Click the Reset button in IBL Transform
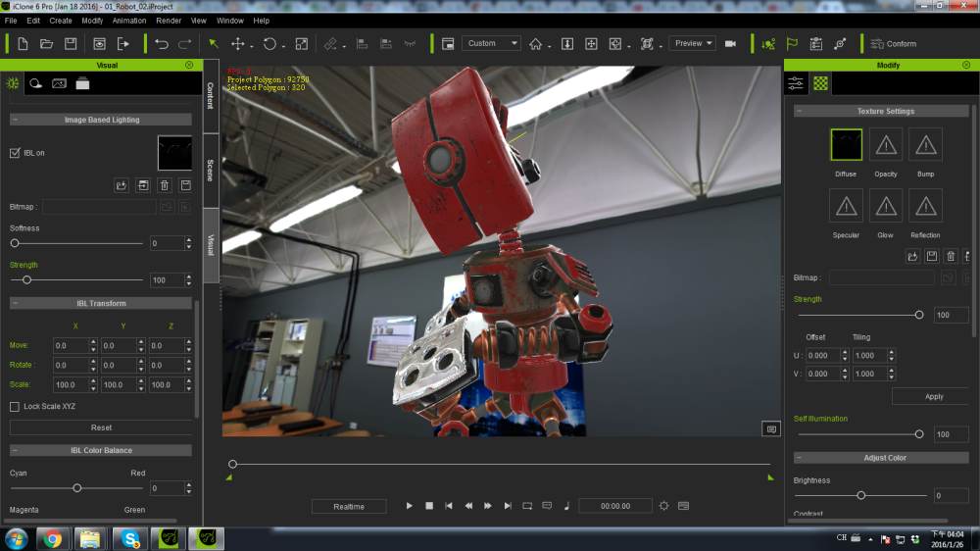Viewport: 980px width, 551px height. coord(101,427)
